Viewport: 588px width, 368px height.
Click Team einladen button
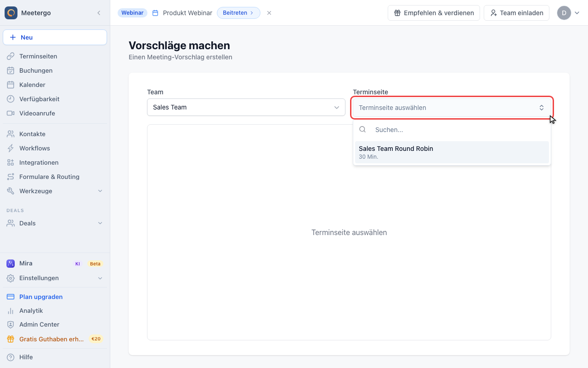coord(517,13)
